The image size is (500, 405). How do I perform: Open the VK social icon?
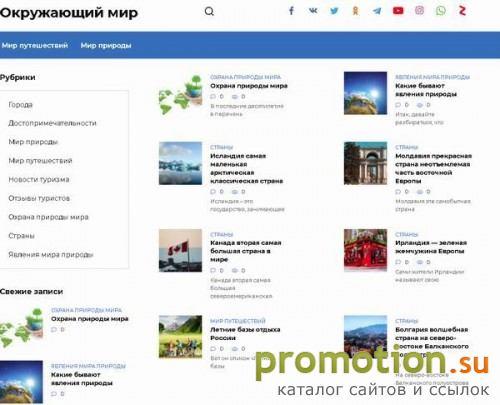(x=313, y=11)
